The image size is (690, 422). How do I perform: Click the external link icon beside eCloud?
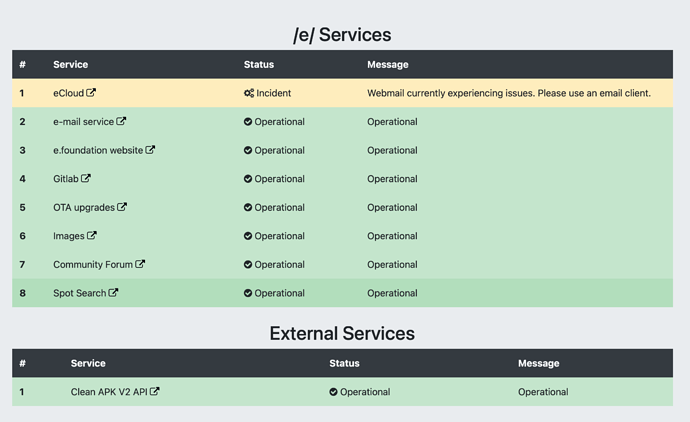[91, 92]
